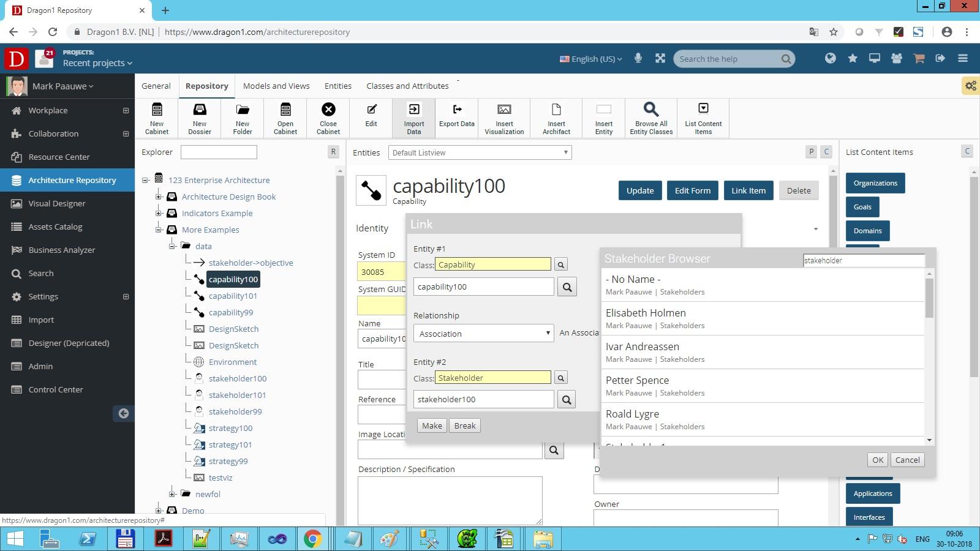
Task: Click Stakeholder Browser list scrollbar thumb
Action: [929, 298]
